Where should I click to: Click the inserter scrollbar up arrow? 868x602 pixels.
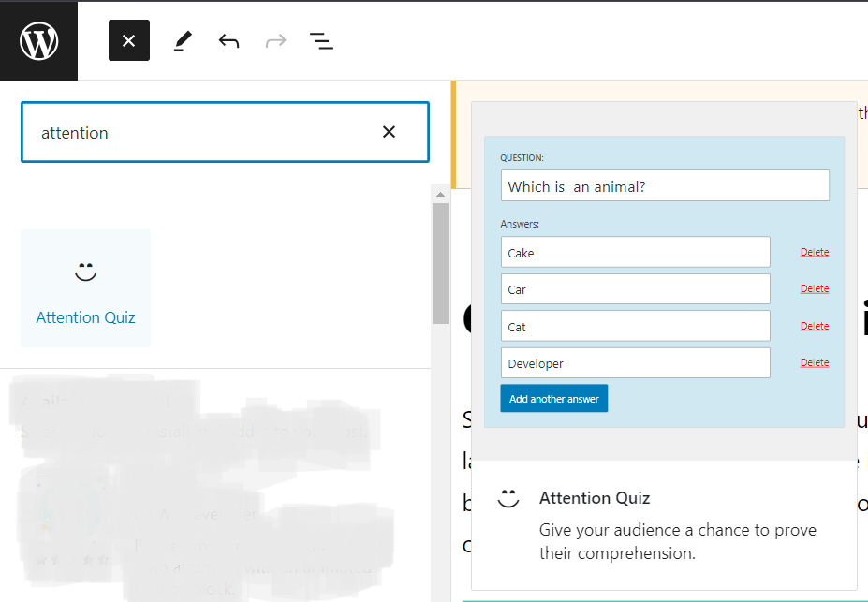(x=441, y=194)
